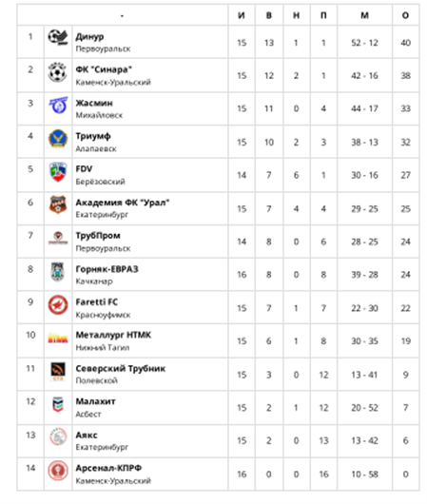Click the Металлург НТМК logo
427x504 pixels.
[58, 339]
